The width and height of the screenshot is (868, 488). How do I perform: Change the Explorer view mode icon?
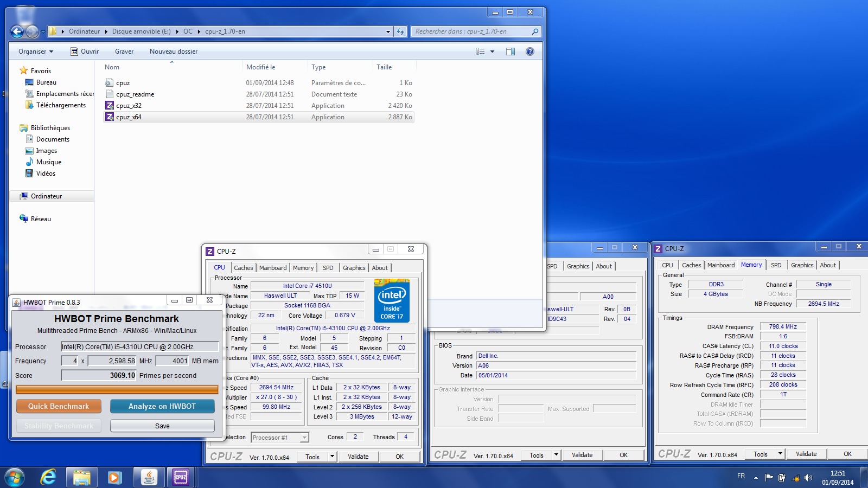click(x=481, y=52)
